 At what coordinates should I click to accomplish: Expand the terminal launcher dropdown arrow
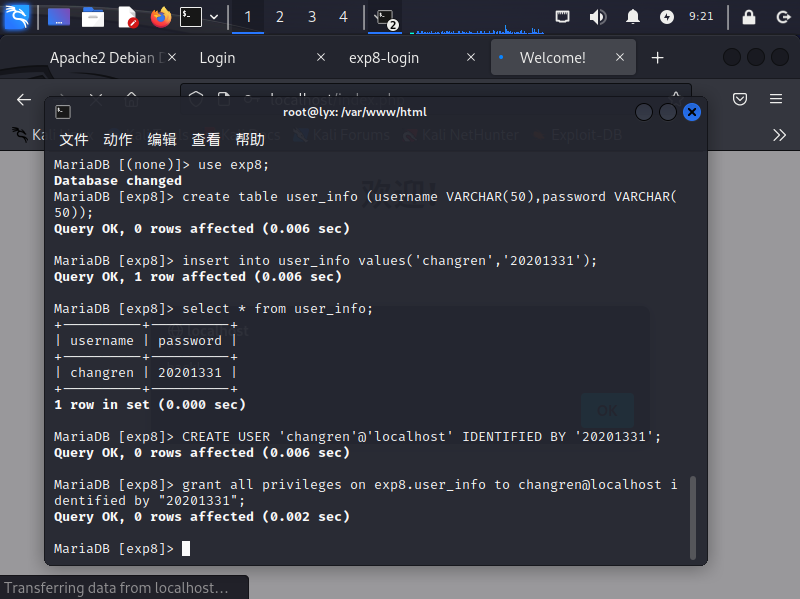[214, 17]
